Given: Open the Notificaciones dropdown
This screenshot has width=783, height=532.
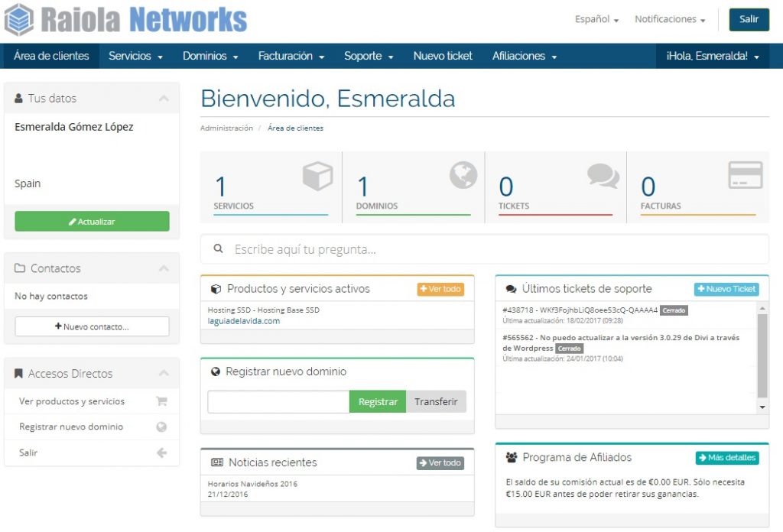Looking at the screenshot, I should (669, 20).
